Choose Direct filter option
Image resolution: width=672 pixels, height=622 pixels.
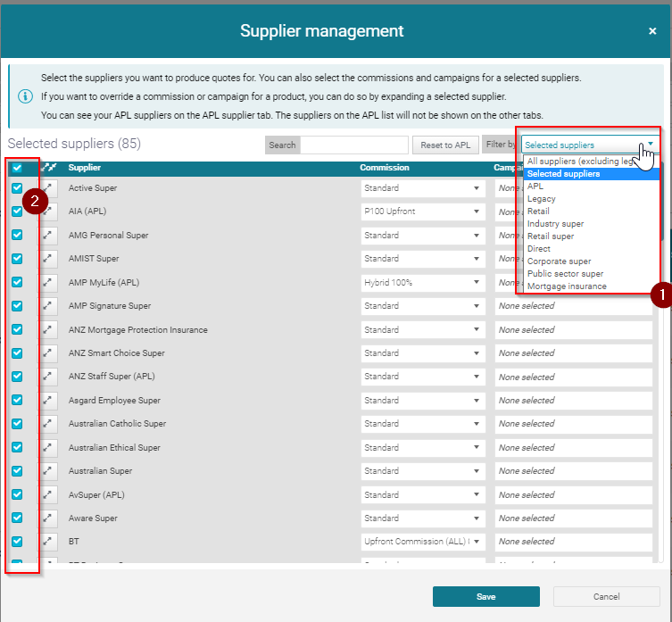[x=591, y=249]
